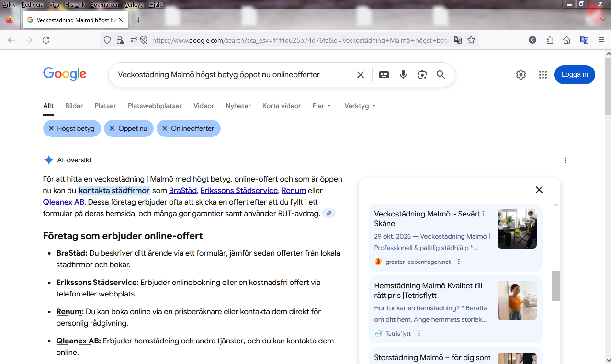Image resolution: width=611 pixels, height=364 pixels.
Task: Expand the Fler search category dropdown
Action: tap(322, 106)
